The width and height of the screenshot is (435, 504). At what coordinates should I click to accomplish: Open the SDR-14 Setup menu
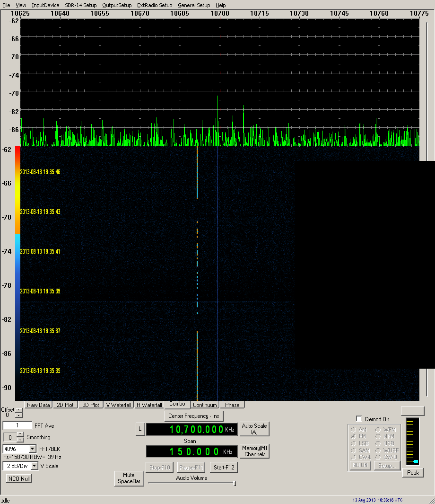(80, 5)
